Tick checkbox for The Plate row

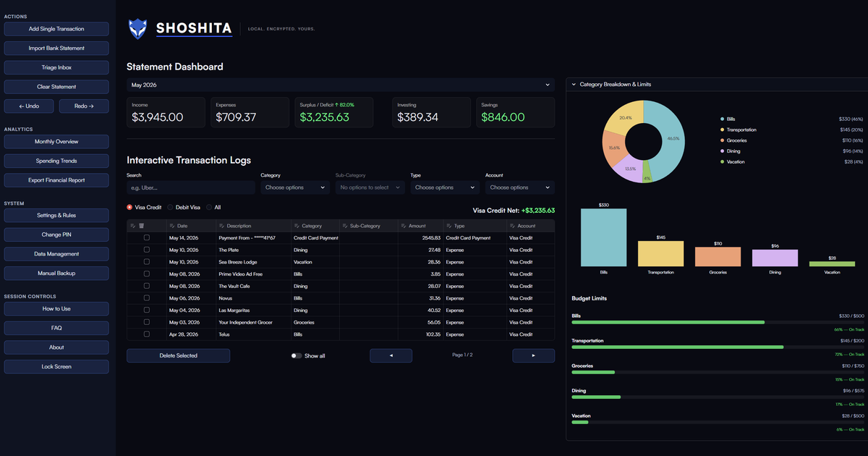(147, 250)
